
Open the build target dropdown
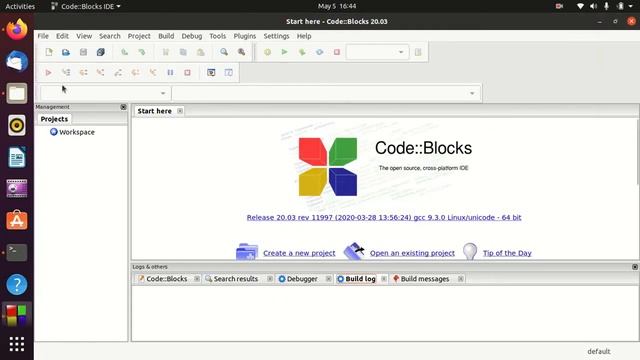(x=378, y=52)
